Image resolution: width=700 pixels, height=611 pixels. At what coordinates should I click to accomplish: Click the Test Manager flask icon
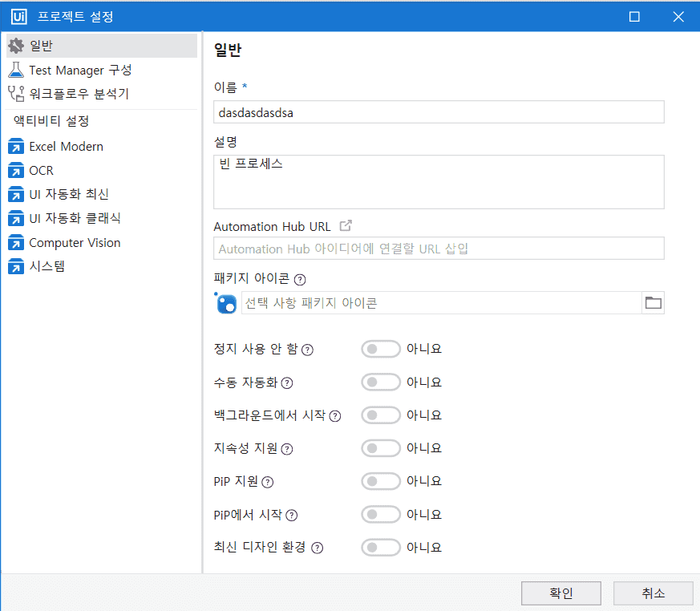(x=16, y=70)
